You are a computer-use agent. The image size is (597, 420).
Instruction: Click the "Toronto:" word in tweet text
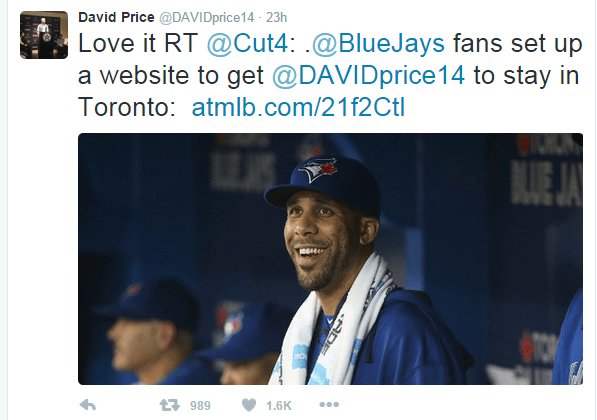(126, 107)
